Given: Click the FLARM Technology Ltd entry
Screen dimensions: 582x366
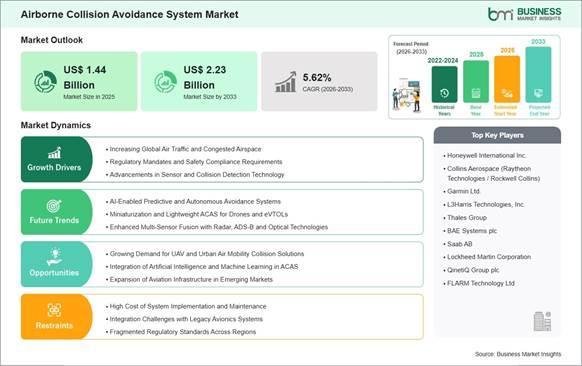Looking at the screenshot, I should (x=480, y=283).
